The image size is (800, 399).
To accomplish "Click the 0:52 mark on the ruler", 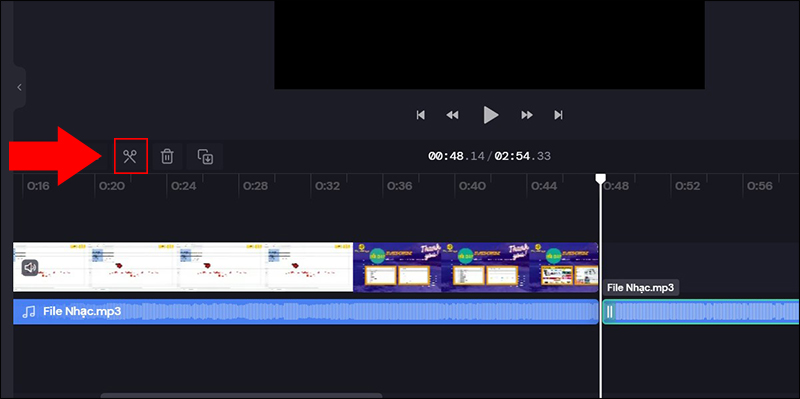I will point(688,186).
